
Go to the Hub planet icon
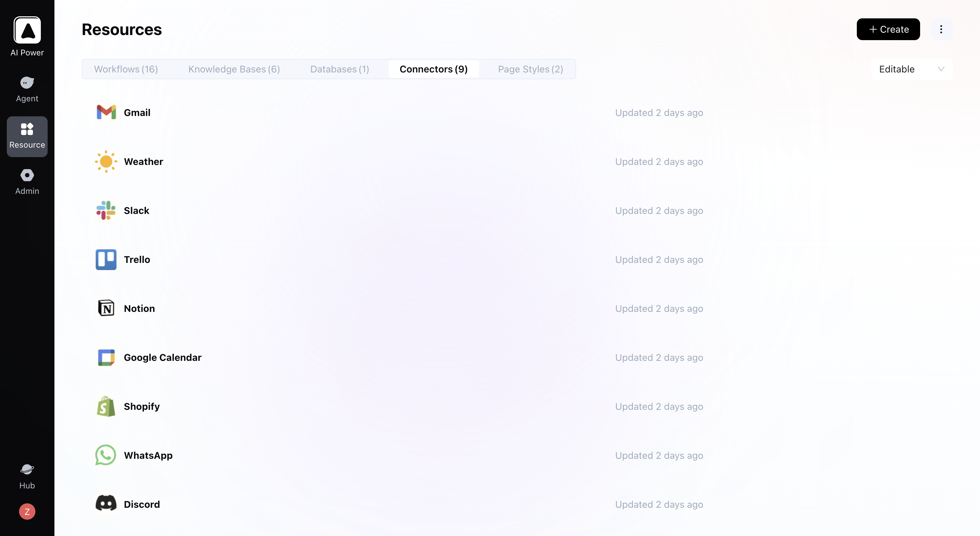click(x=27, y=469)
